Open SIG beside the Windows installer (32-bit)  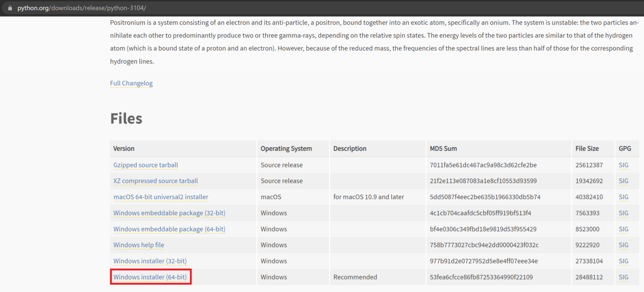[x=623, y=261]
